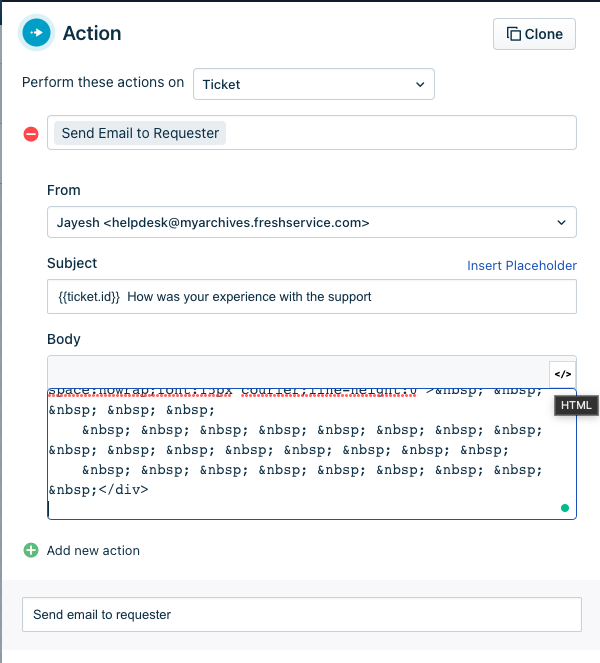Focus the bottom Send email to requester field

point(301,615)
